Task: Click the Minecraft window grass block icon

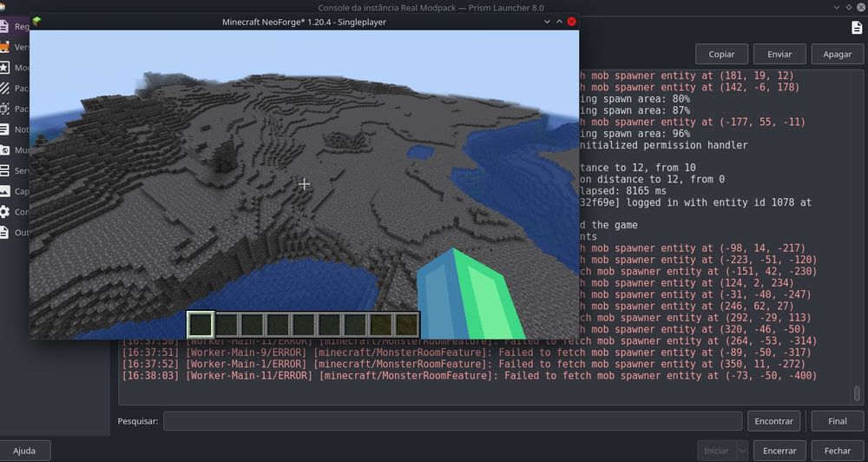Action: tap(36, 22)
